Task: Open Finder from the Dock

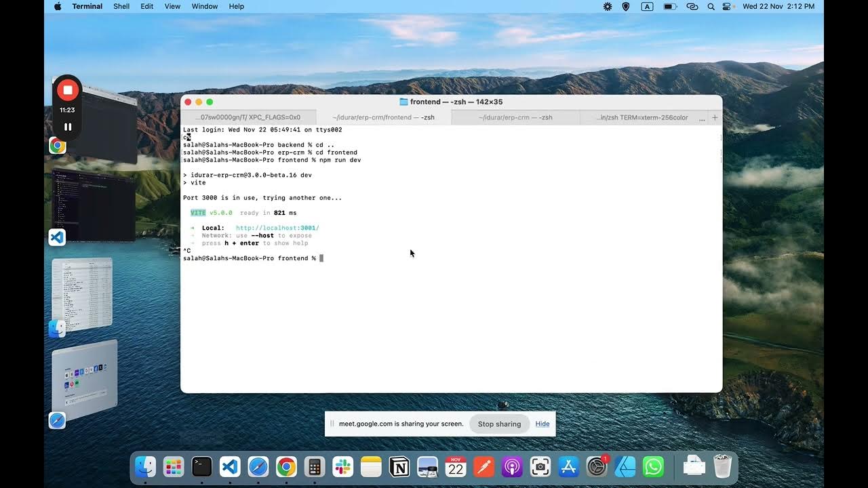Action: tap(146, 466)
